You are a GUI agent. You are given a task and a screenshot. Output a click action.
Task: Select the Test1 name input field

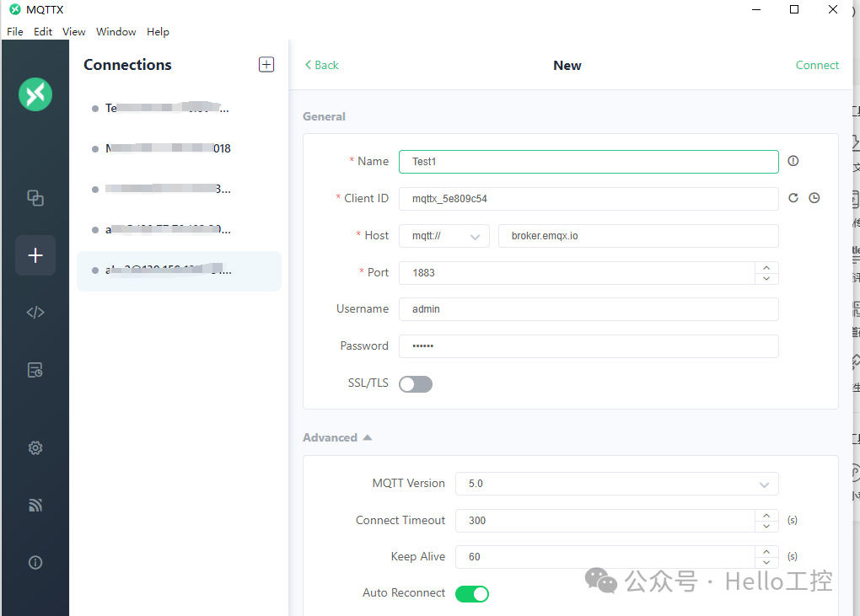coord(588,161)
